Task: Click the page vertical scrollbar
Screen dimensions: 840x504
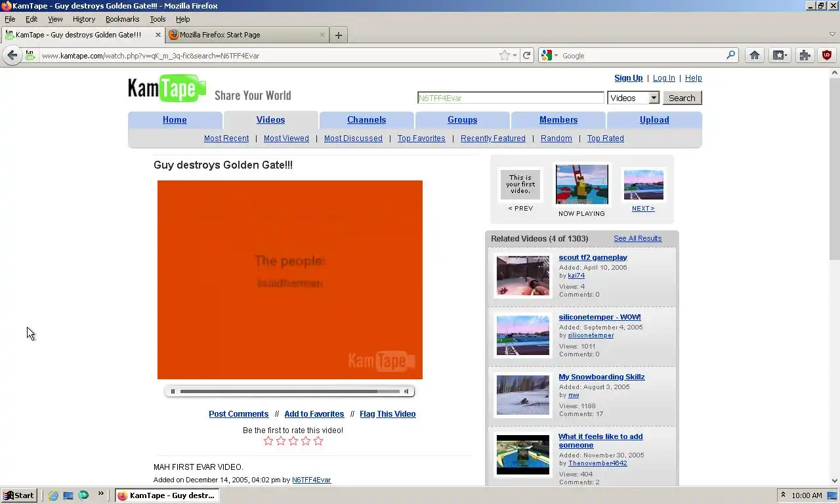Action: 834,276
